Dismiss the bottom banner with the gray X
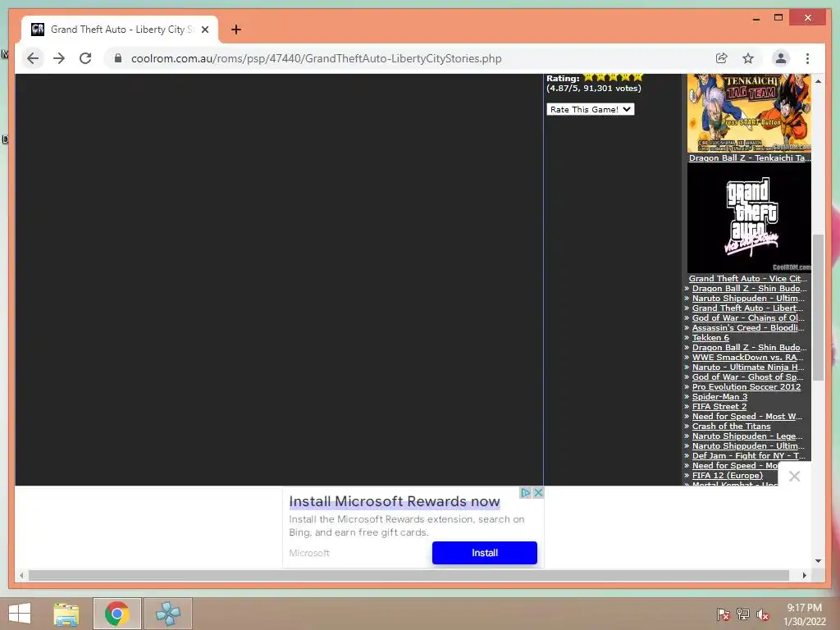Image resolution: width=840 pixels, height=630 pixels. (x=794, y=477)
